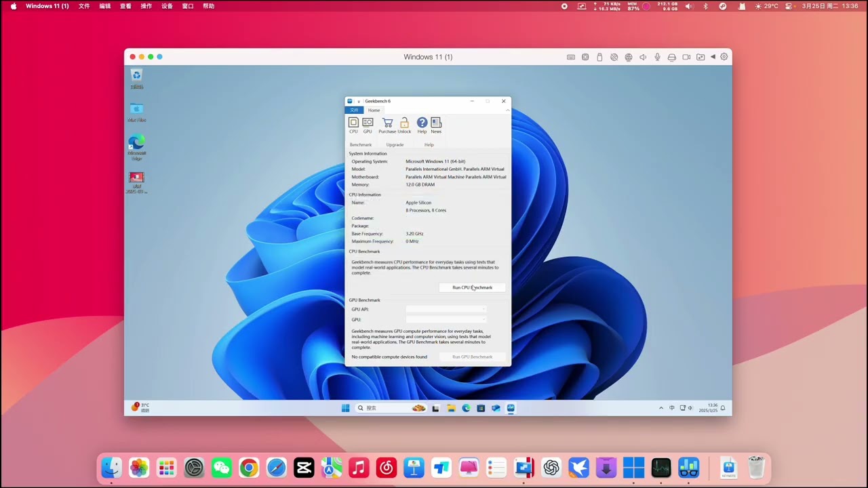Viewport: 868px width, 488px height.
Task: Open the 查看 menu in the menu bar
Action: (x=125, y=6)
